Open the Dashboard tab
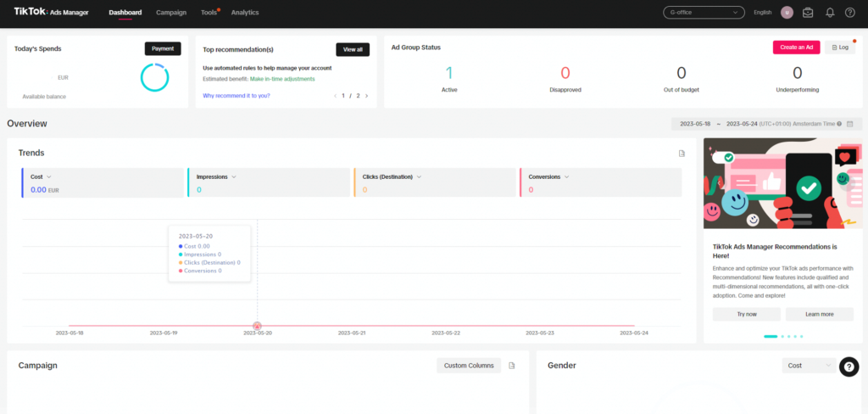 click(125, 12)
